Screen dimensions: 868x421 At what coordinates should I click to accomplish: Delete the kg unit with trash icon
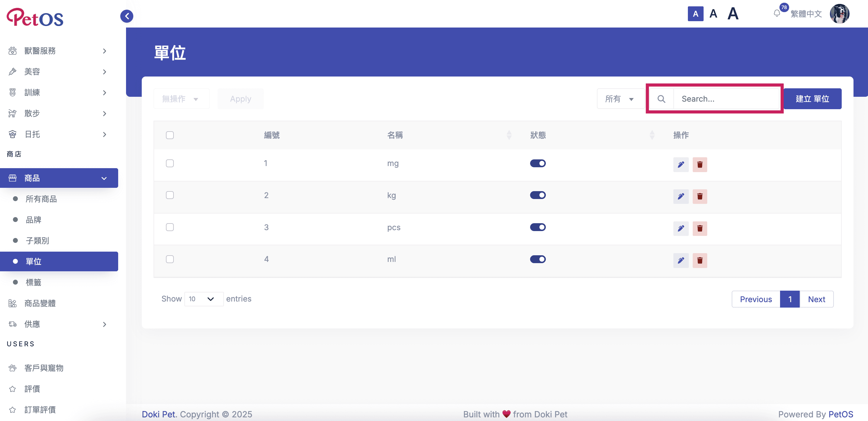tap(700, 197)
